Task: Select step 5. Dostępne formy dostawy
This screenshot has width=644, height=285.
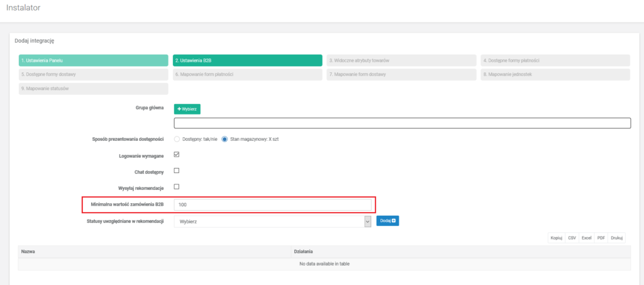Action: 92,74
